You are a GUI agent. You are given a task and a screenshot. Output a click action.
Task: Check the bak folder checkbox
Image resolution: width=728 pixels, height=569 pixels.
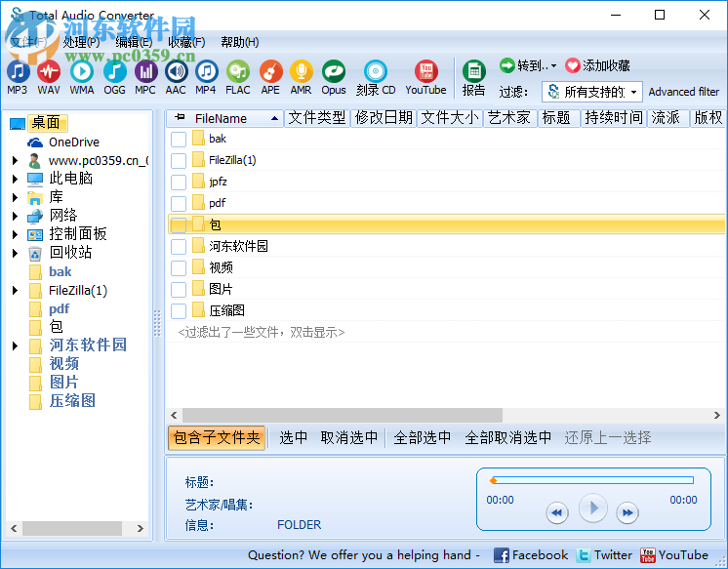click(x=179, y=139)
